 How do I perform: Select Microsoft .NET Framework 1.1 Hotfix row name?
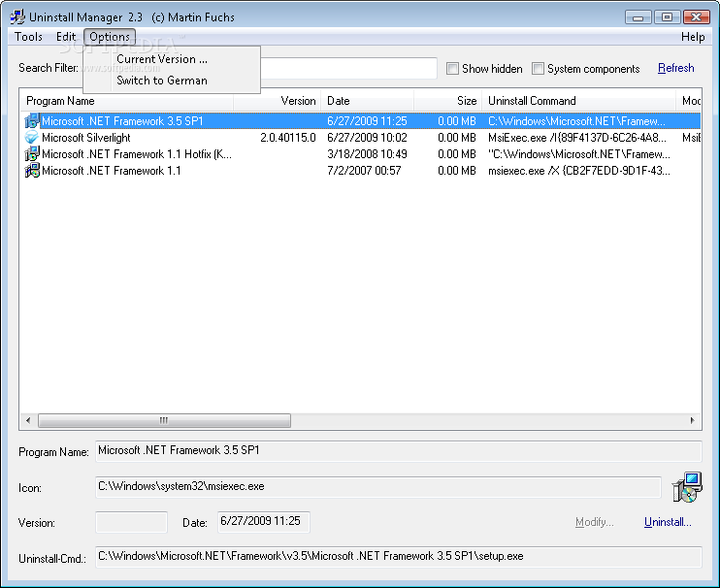(137, 153)
